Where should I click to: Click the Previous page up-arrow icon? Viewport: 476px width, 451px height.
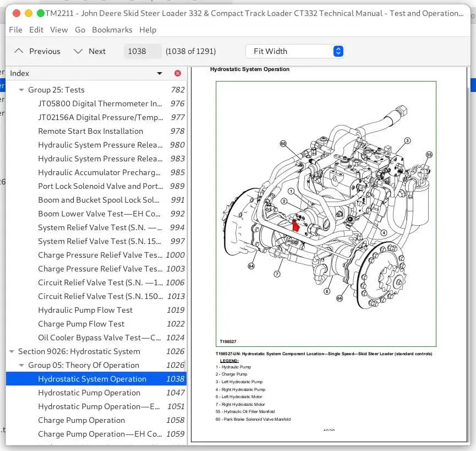19,51
